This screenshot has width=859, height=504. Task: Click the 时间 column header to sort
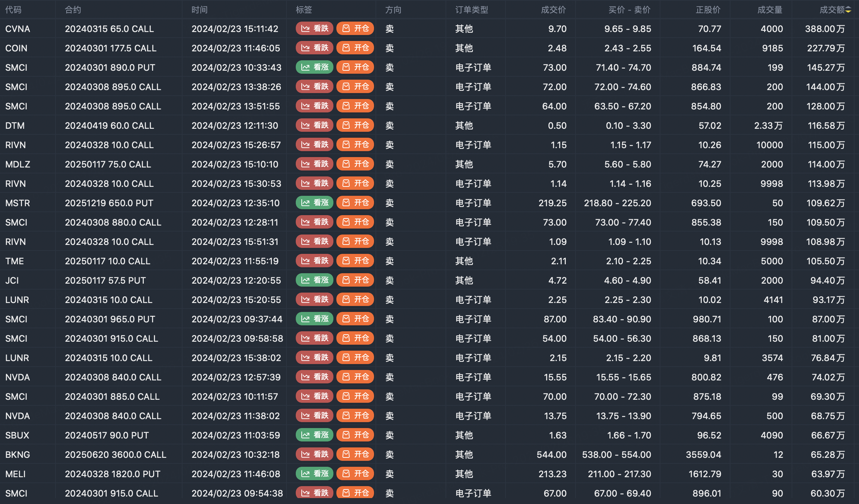pos(200,10)
